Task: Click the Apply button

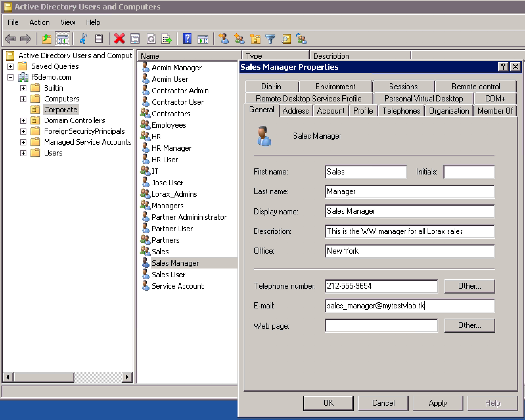Action: pos(438,403)
